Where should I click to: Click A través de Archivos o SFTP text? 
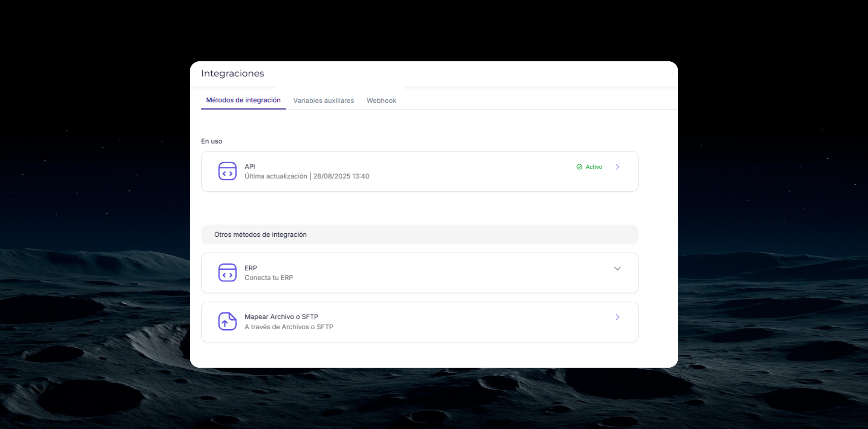pos(289,327)
